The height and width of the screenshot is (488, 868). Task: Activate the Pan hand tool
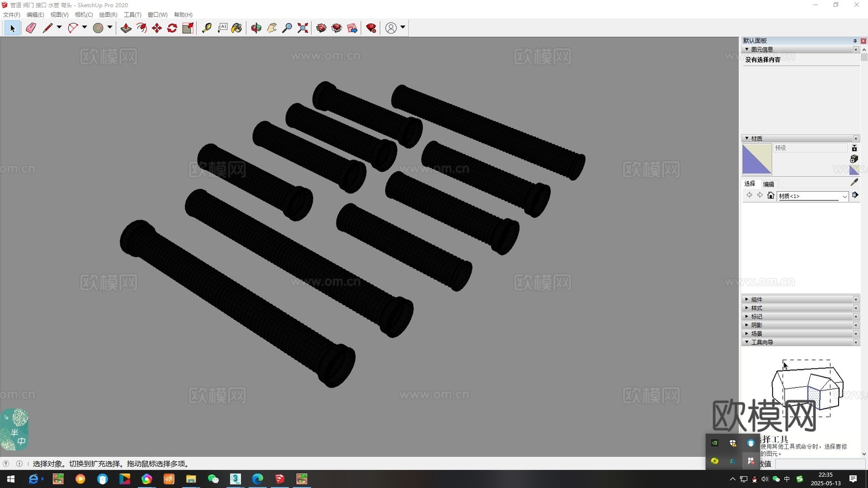click(272, 28)
